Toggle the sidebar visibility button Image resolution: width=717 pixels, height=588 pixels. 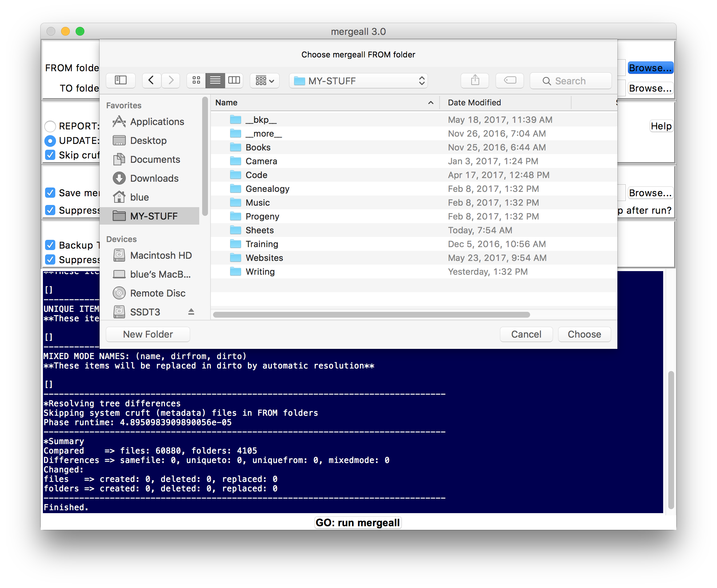coord(121,80)
